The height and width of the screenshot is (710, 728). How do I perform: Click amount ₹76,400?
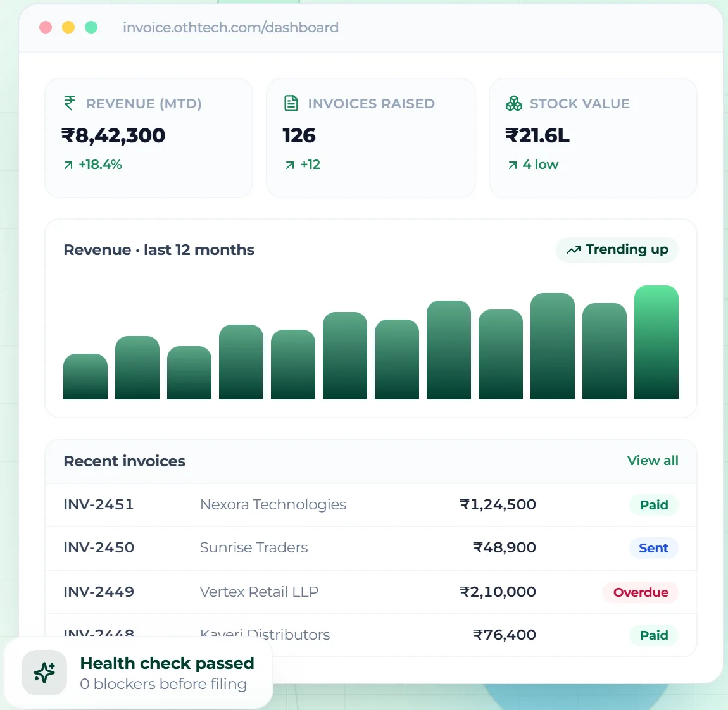505,634
